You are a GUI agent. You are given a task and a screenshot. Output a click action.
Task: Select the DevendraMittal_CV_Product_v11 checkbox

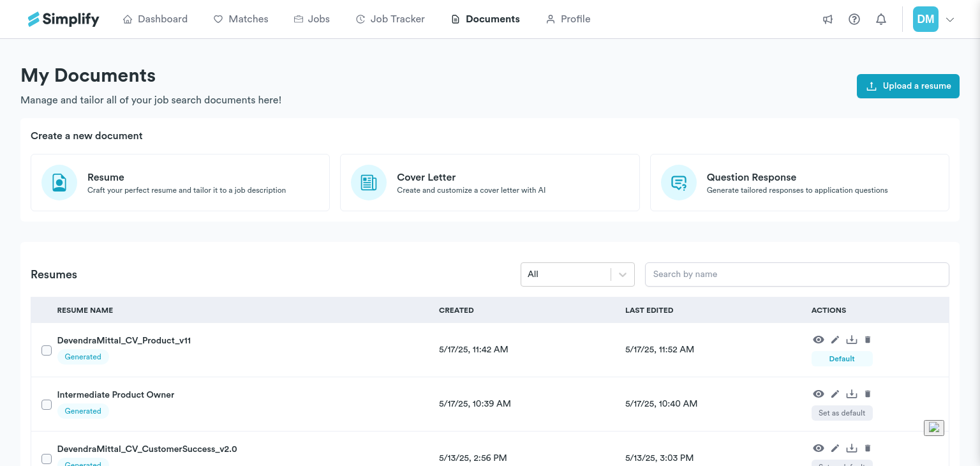pyautogui.click(x=47, y=350)
